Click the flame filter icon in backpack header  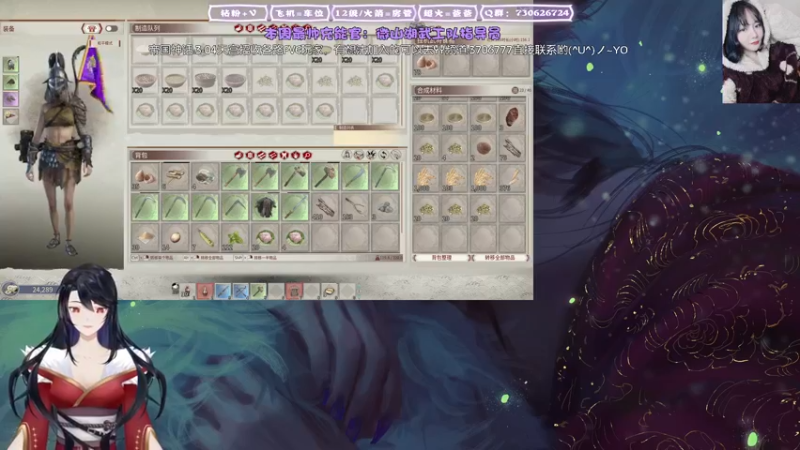point(295,155)
